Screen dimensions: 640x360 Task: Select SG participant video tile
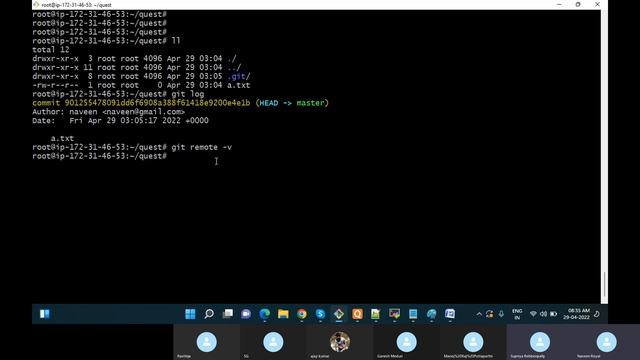click(273, 342)
